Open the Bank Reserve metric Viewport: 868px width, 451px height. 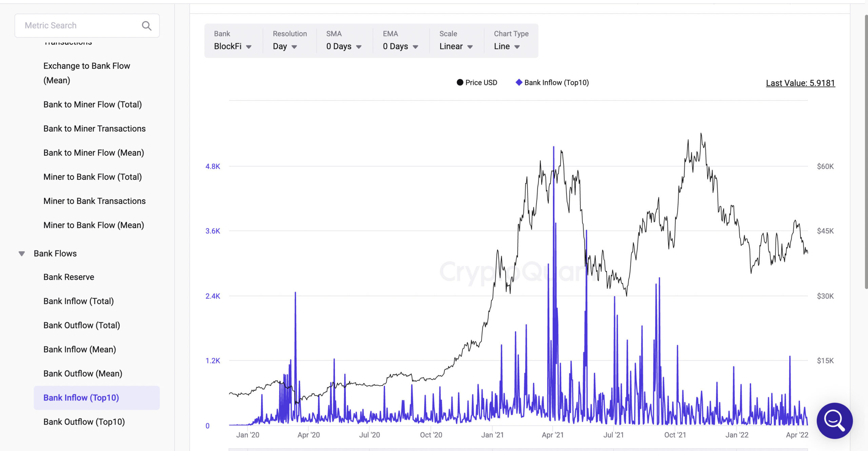(69, 277)
